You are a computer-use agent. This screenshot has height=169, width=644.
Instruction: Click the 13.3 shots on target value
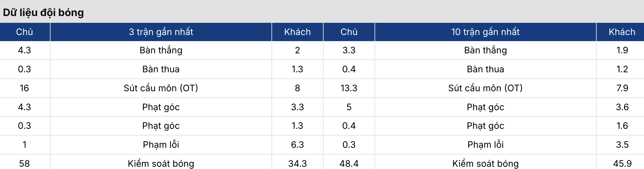click(349, 88)
